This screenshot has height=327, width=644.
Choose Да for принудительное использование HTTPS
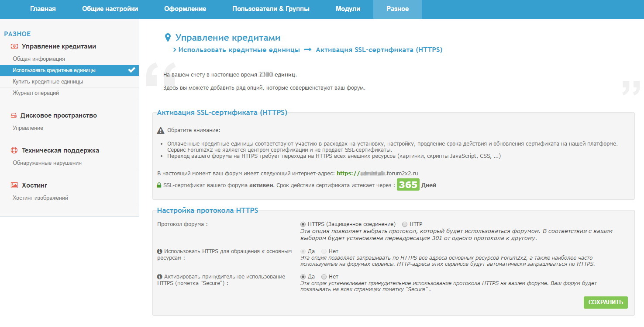pyautogui.click(x=303, y=277)
